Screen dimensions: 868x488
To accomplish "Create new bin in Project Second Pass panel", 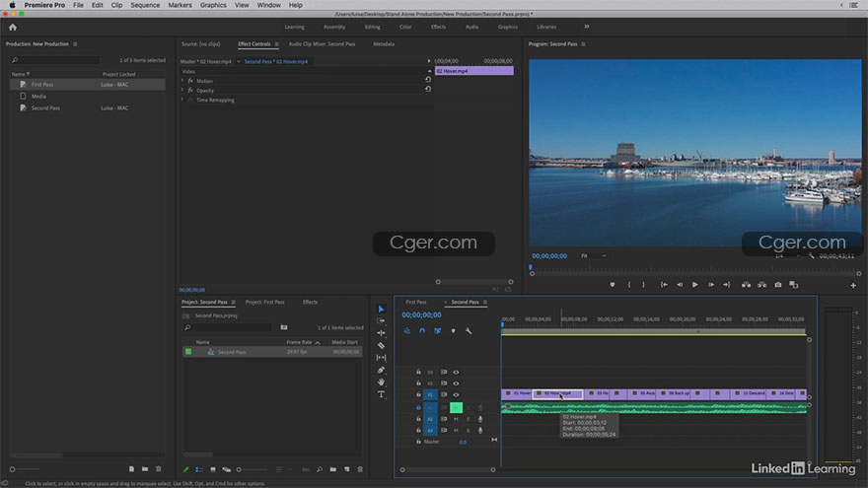I will pos(332,469).
